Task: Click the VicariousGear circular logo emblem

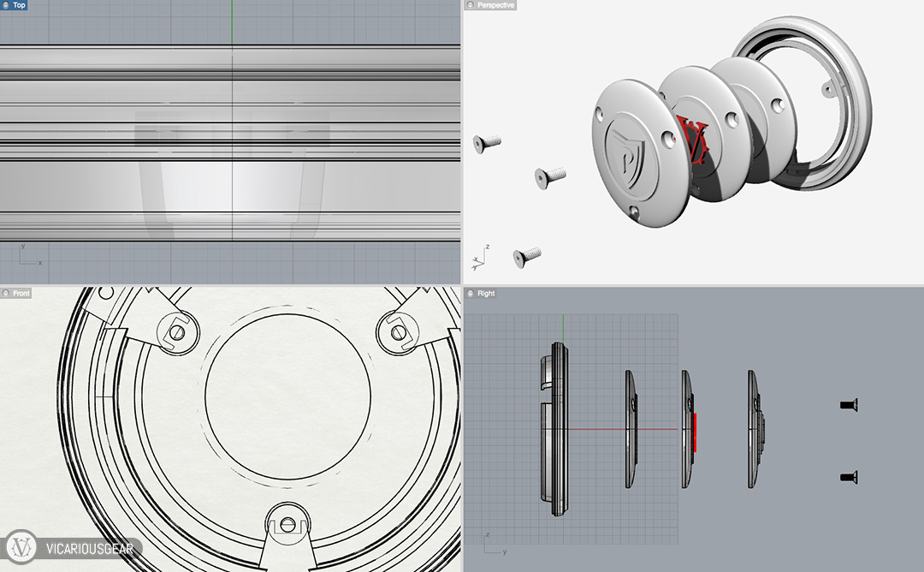Action: (x=21, y=547)
